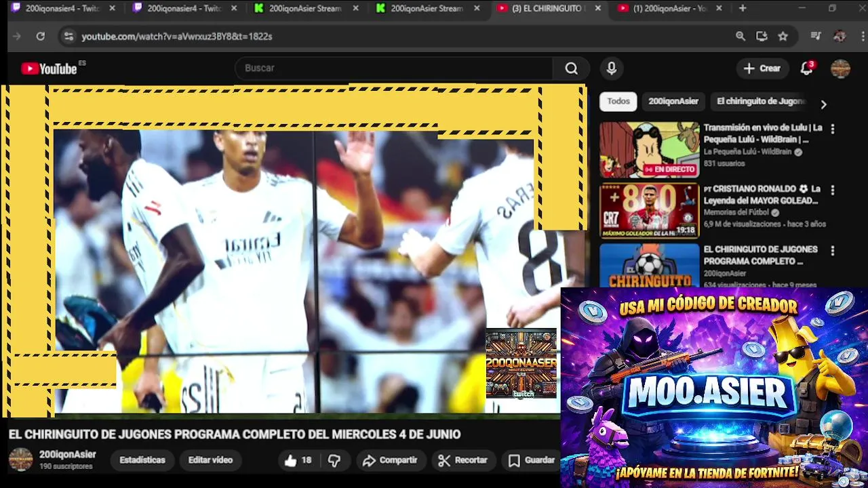
Task: Click the Recortar clip button
Action: 463,460
